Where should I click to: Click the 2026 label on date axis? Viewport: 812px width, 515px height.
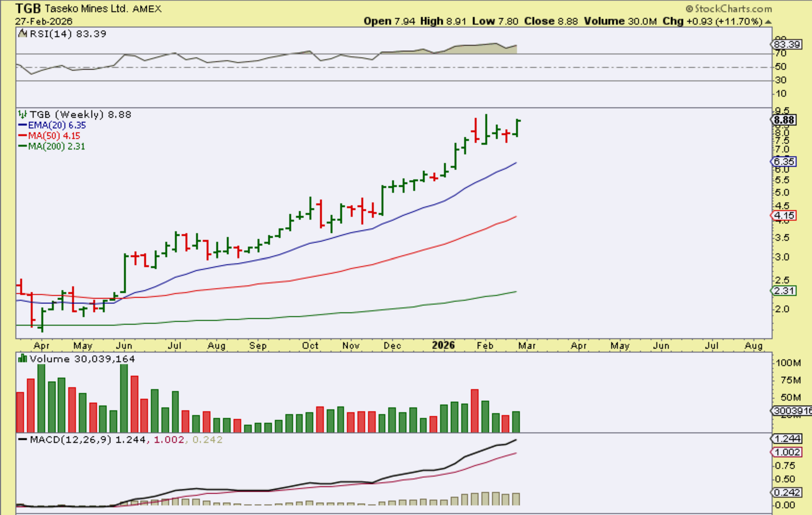pos(443,345)
